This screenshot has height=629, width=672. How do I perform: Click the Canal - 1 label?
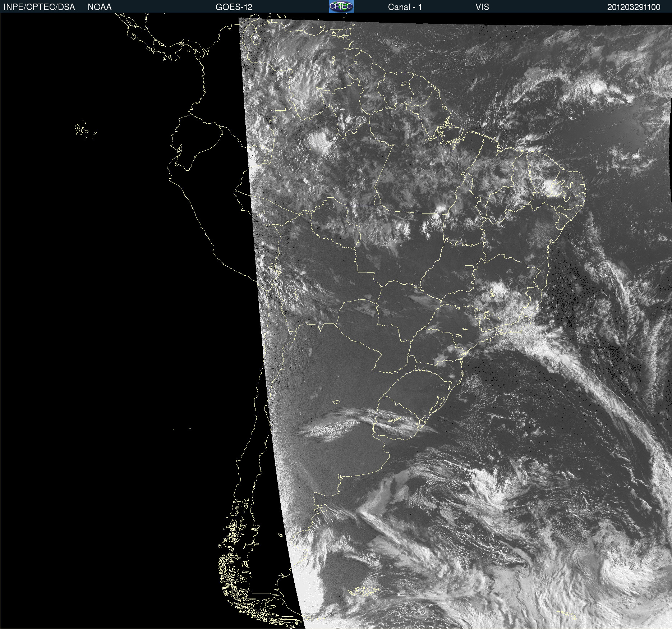[405, 7]
